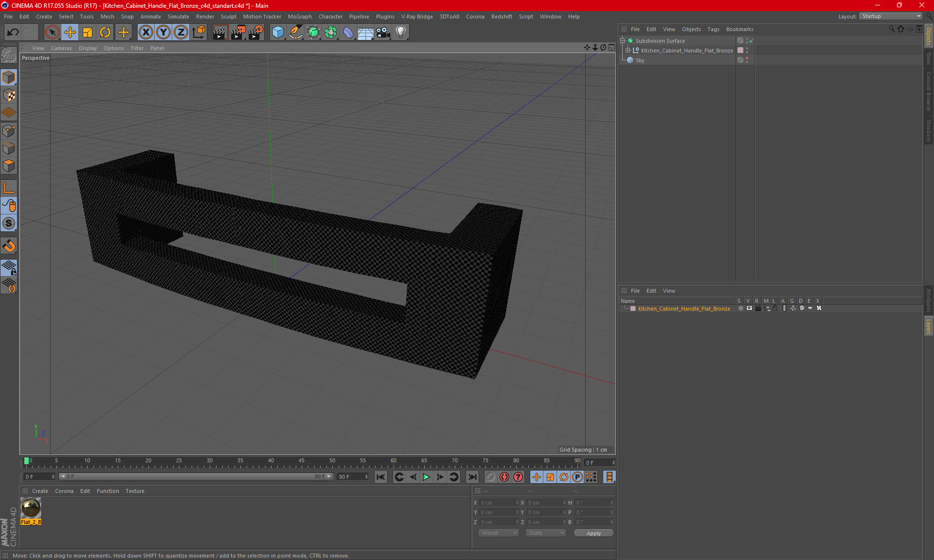Open the V-Ray Bridge menu
934x560 pixels.
(417, 17)
